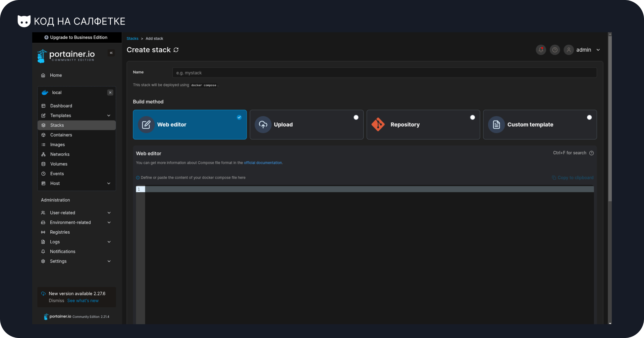
Task: Click line number 1 in editor gutter
Action: tap(139, 189)
